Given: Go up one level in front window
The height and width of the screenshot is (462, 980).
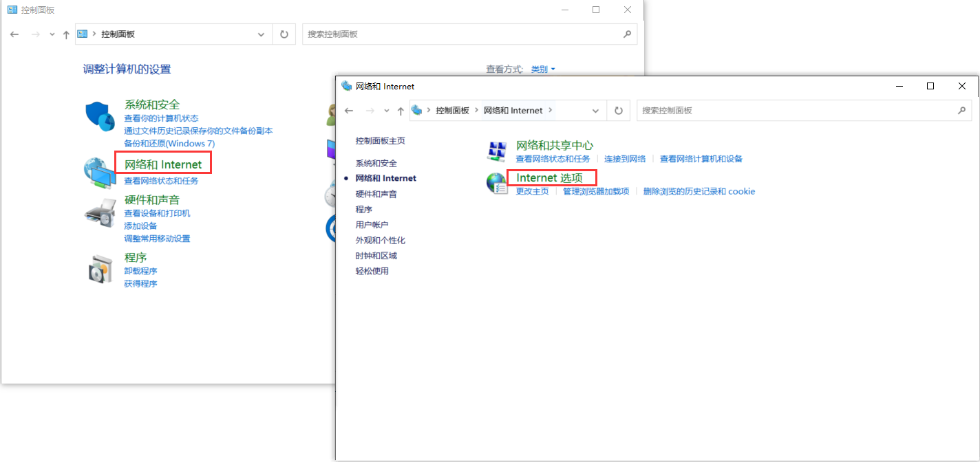Looking at the screenshot, I should click(401, 111).
